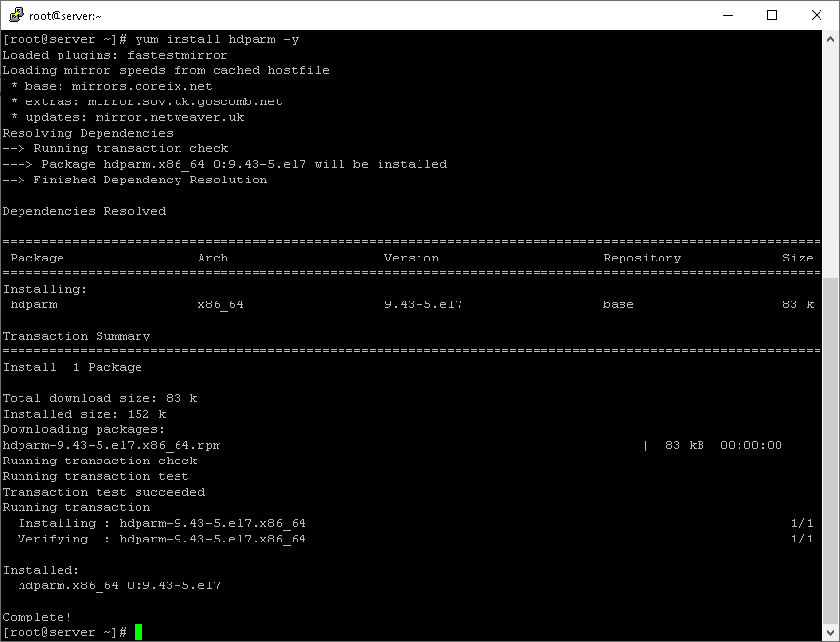Click 'x86_64' in the Arch column
Screen dimensions: 840x642
pyautogui.click(x=220, y=305)
